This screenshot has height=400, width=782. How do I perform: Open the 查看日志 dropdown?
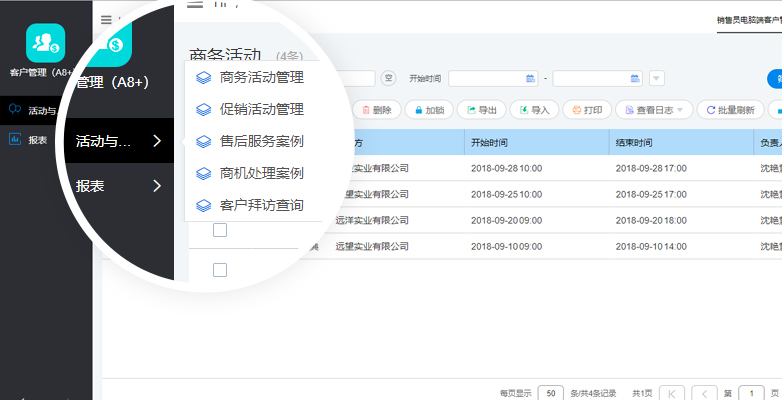651,110
